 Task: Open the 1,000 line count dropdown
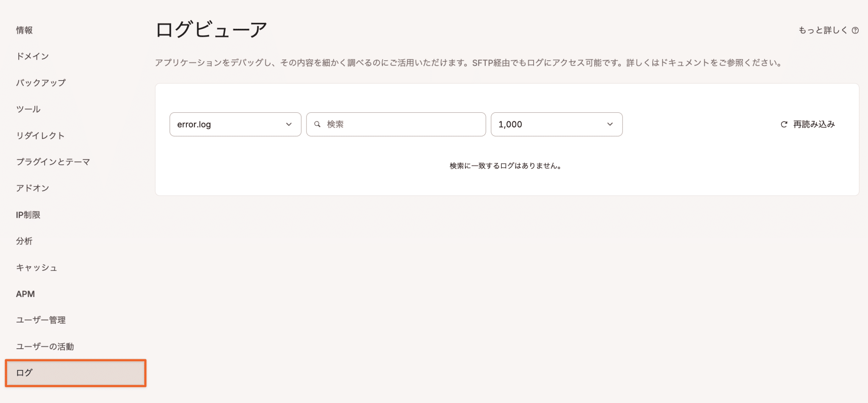[x=556, y=124]
